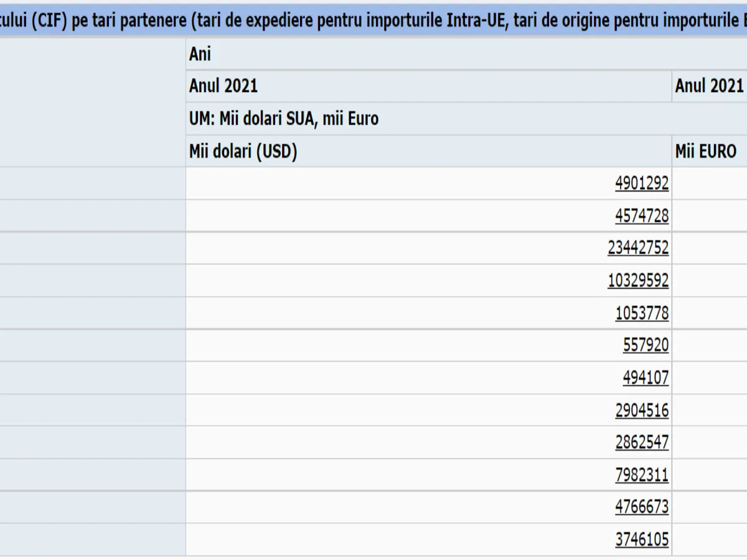Select the 23442752 import value

638,248
